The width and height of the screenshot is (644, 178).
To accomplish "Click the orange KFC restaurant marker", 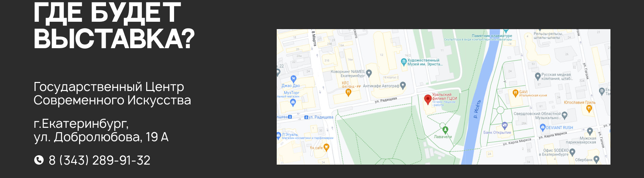I will (348, 92).
